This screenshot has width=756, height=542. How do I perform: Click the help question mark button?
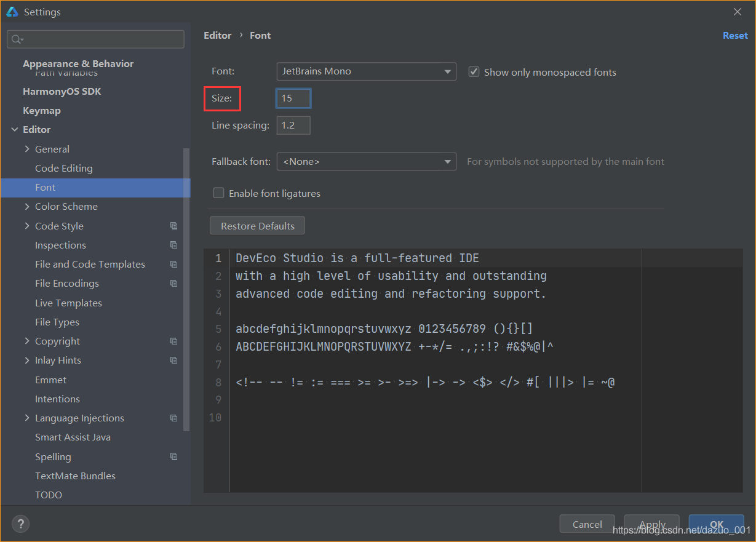point(20,524)
